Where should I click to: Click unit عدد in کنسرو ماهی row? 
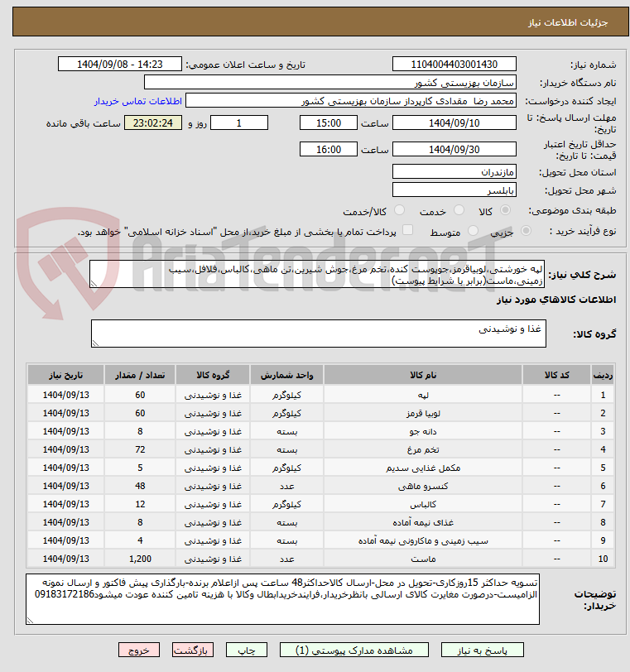286,486
